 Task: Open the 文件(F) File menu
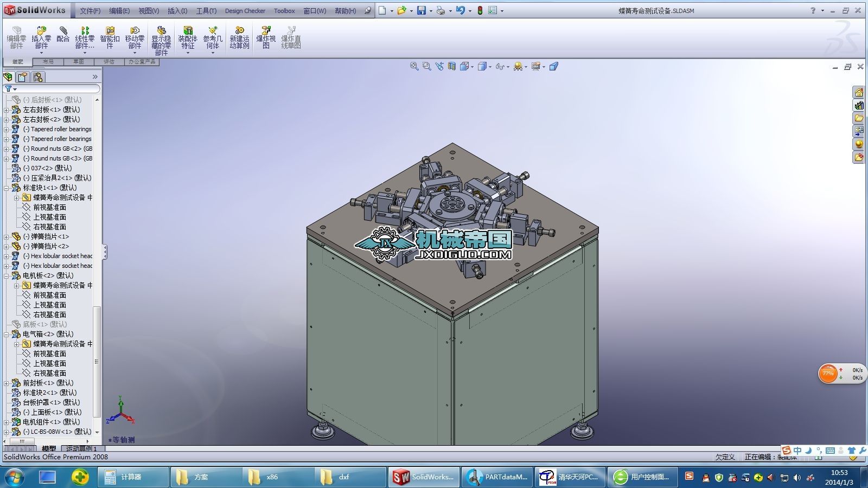[x=90, y=11]
